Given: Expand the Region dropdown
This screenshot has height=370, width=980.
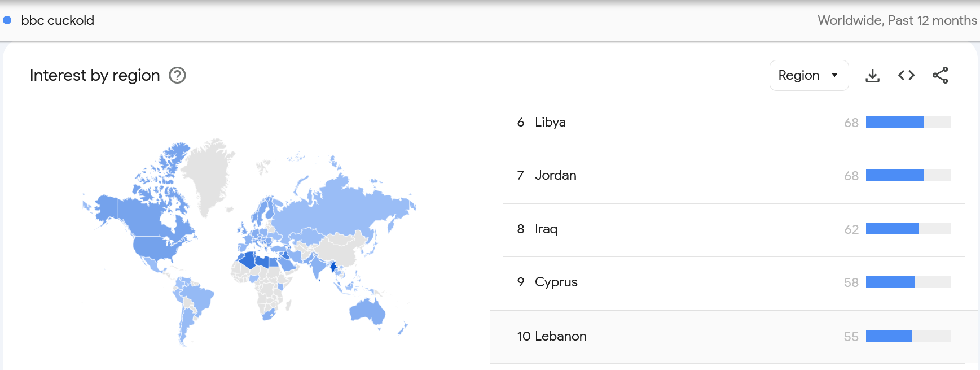Looking at the screenshot, I should coord(808,75).
